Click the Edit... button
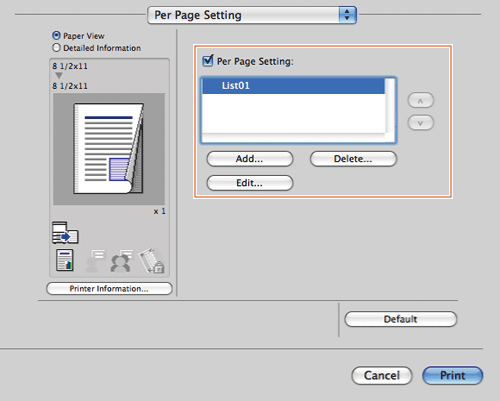 250,183
